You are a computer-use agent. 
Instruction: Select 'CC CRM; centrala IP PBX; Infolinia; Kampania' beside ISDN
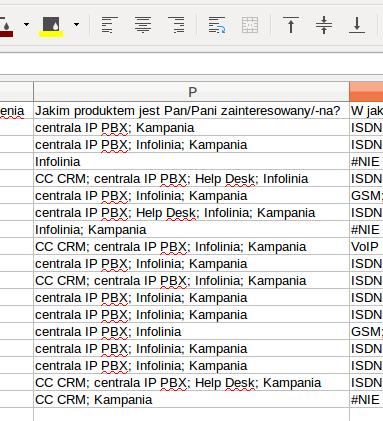click(x=191, y=280)
